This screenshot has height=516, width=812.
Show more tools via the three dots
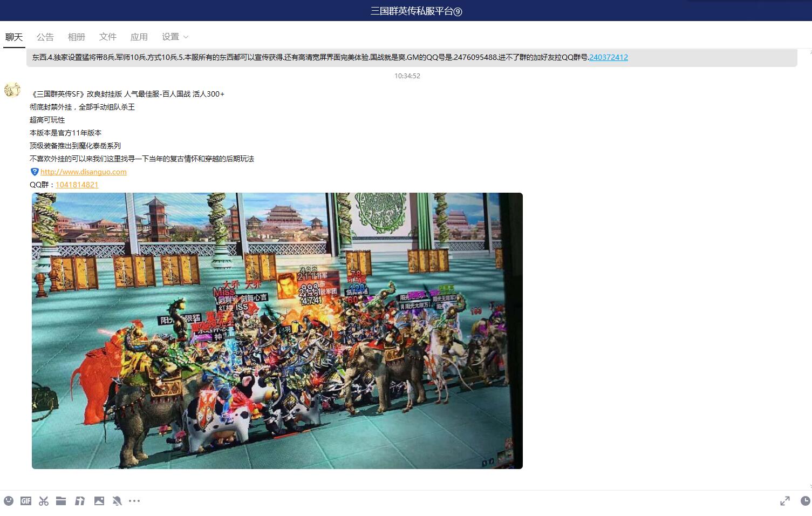point(134,501)
